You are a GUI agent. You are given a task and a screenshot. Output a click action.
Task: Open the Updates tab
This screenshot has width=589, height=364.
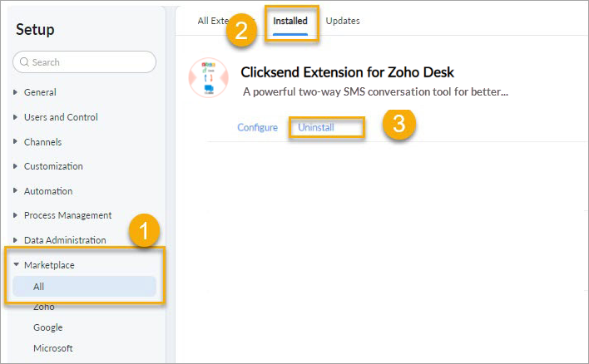(x=343, y=21)
